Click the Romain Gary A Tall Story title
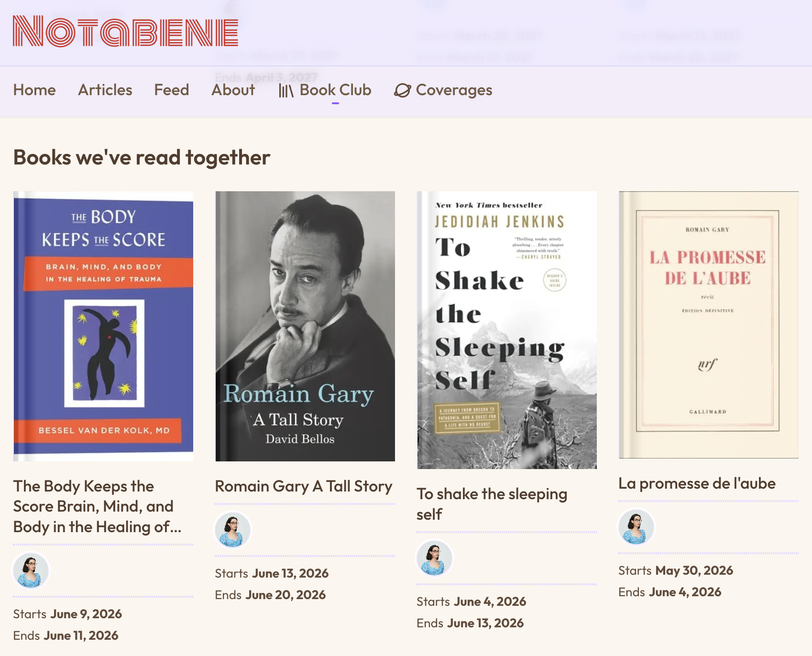 tap(304, 486)
